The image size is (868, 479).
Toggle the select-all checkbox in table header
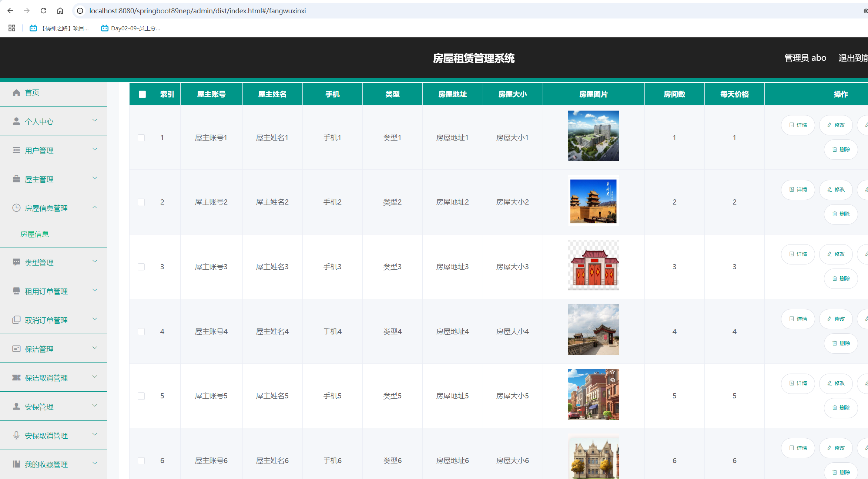(x=142, y=94)
